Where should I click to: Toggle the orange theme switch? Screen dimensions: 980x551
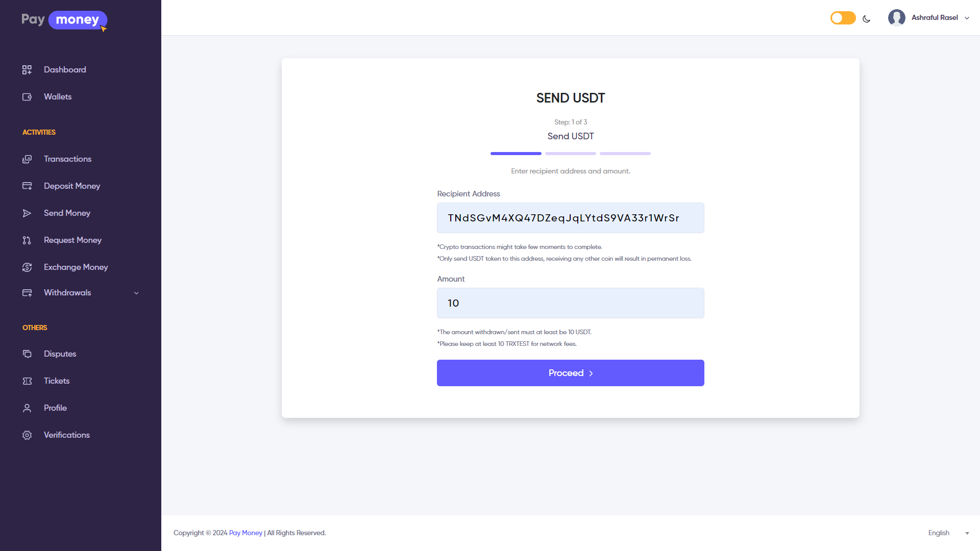click(x=843, y=18)
